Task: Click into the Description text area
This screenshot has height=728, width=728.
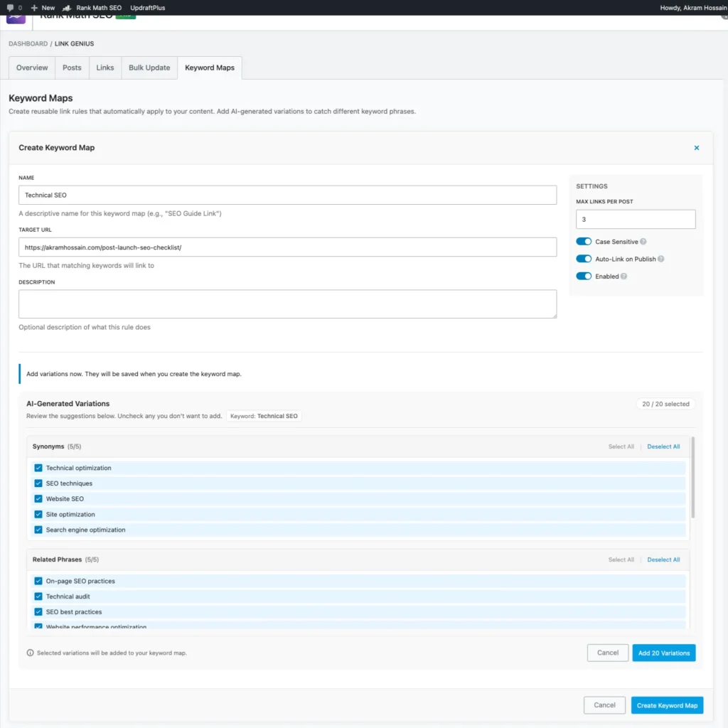Action: 287,304
